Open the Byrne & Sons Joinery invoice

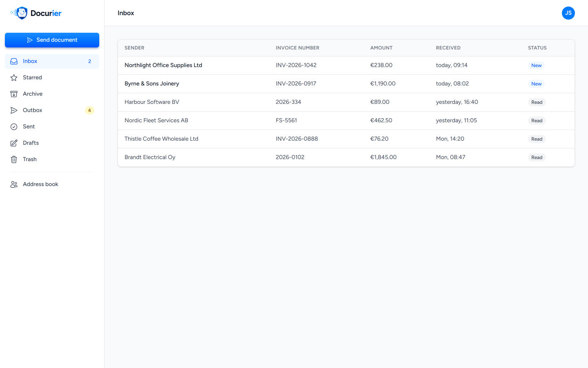click(x=346, y=84)
